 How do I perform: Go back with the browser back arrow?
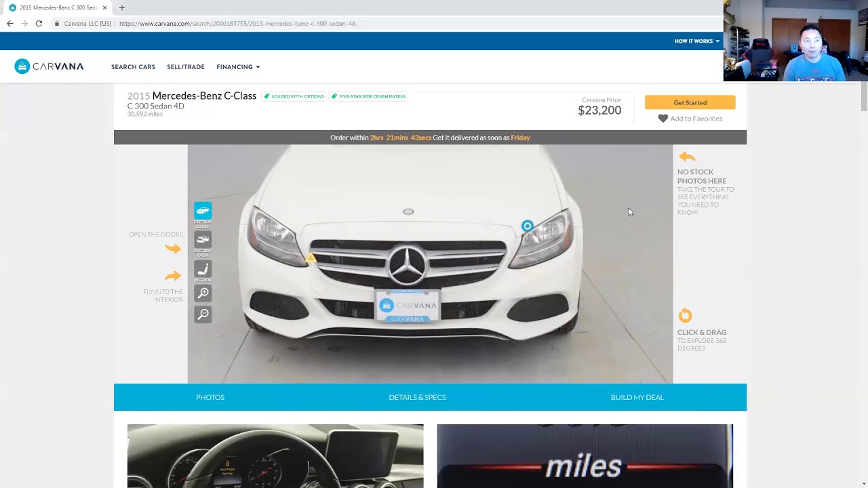9,23
